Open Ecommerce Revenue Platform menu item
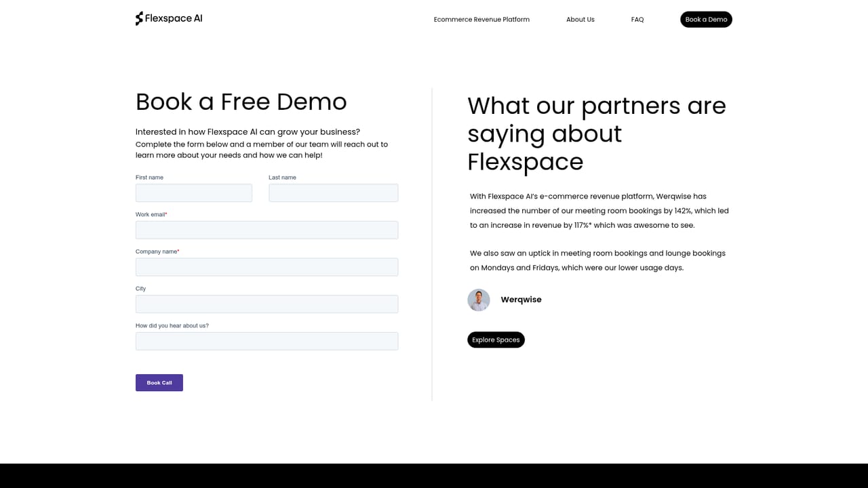This screenshot has width=868, height=488. (481, 20)
